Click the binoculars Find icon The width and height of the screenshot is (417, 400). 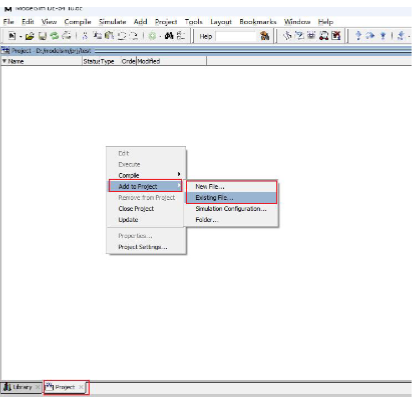pyautogui.click(x=169, y=35)
